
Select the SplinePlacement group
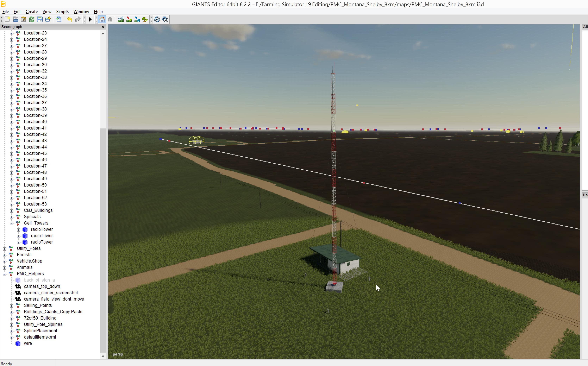(40, 331)
